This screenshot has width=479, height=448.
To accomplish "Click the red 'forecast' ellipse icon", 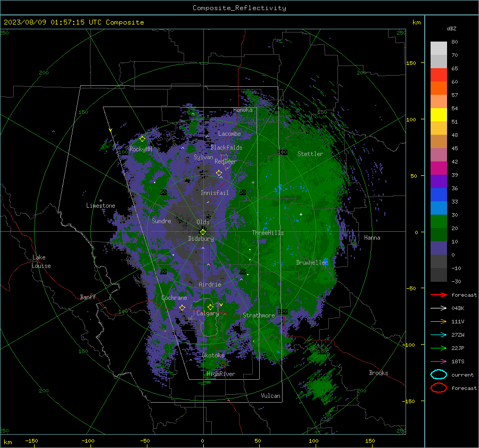I will [x=439, y=388].
